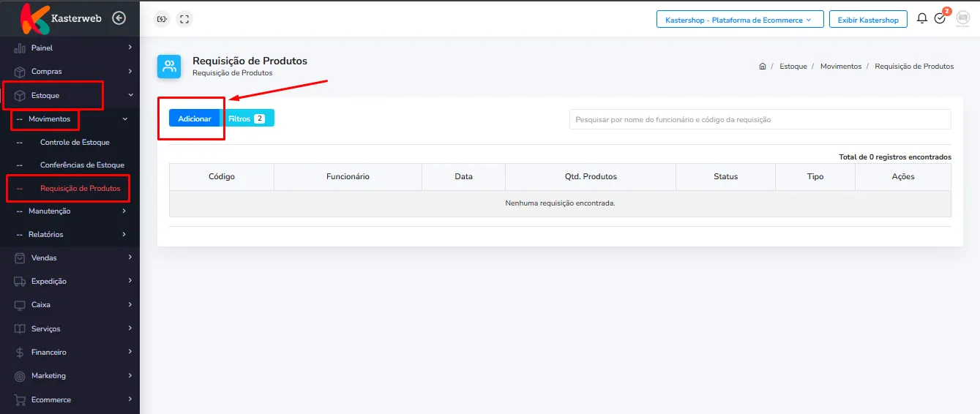
Task: Focus the employee and requisition search field
Action: coord(760,119)
